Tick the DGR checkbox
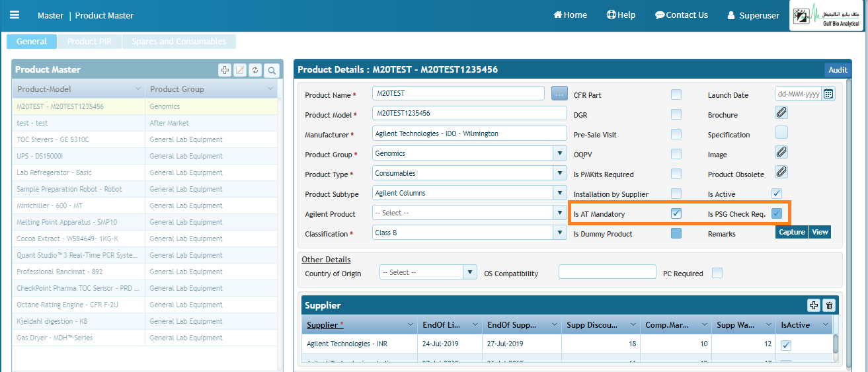 [x=676, y=114]
